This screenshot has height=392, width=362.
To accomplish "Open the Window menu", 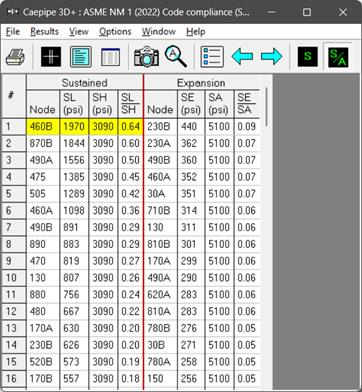I will pyautogui.click(x=159, y=32).
